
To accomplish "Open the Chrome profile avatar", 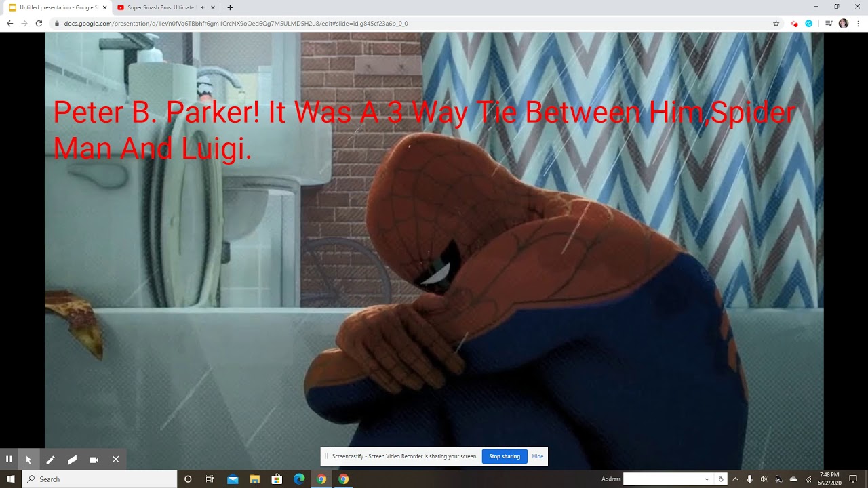I will pyautogui.click(x=844, y=23).
